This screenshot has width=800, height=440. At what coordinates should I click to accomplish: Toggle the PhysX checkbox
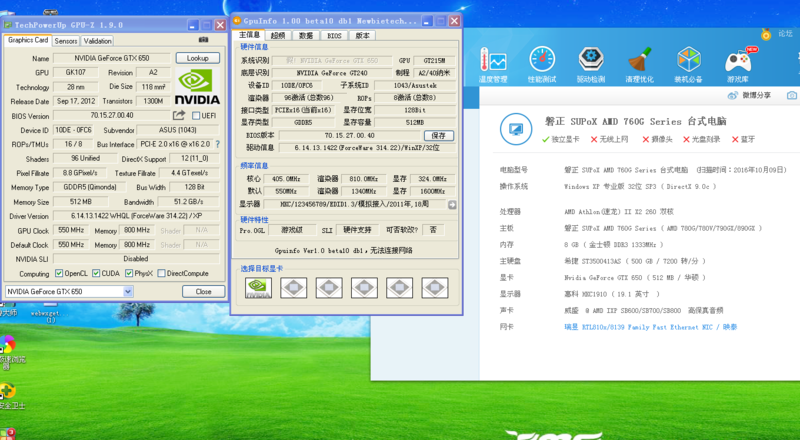pyautogui.click(x=129, y=274)
